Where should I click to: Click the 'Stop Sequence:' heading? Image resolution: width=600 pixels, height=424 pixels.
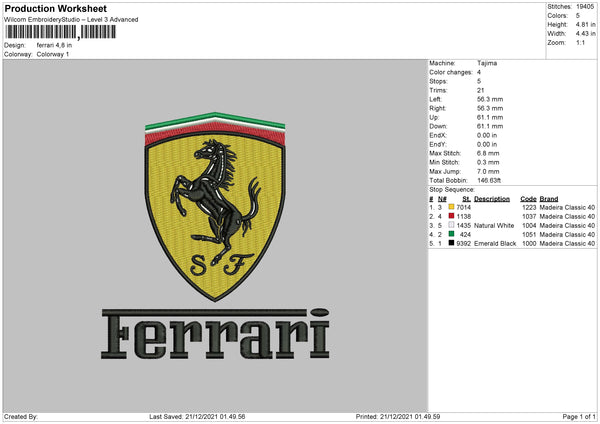pos(452,190)
